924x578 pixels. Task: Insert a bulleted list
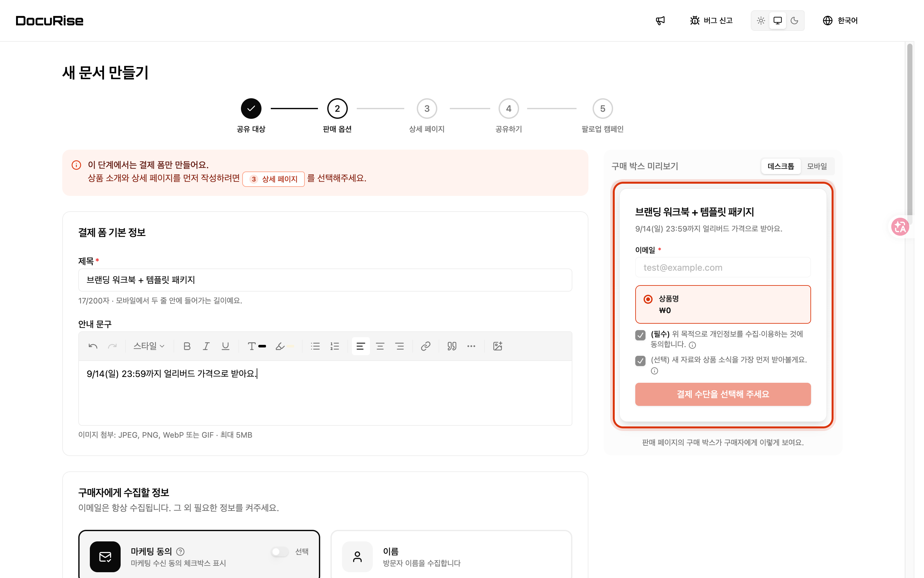[x=315, y=346]
